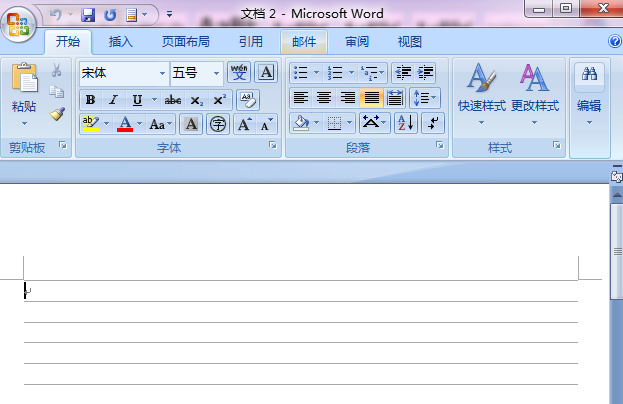This screenshot has width=623, height=404.
Task: Go to the 审阅 tab
Action: coord(357,41)
